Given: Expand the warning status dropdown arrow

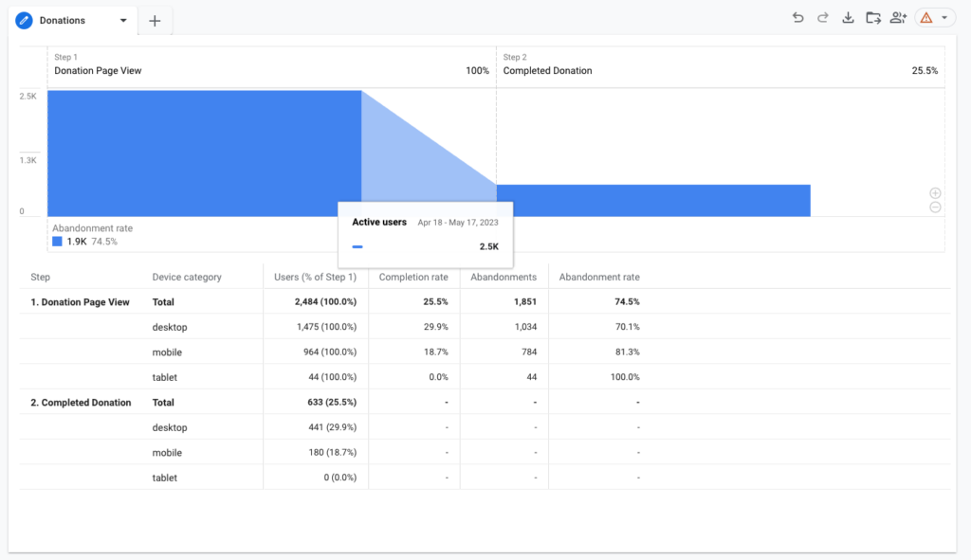Looking at the screenshot, I should pos(944,18).
